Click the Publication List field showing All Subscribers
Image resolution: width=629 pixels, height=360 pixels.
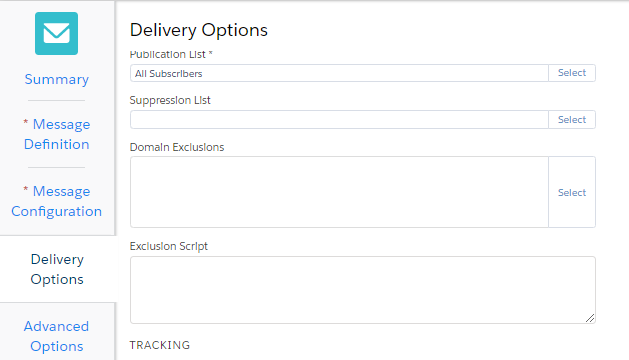[339, 73]
